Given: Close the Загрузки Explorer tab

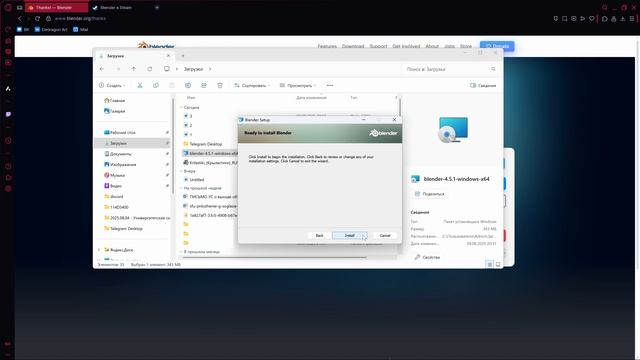Looking at the screenshot, I should point(168,56).
